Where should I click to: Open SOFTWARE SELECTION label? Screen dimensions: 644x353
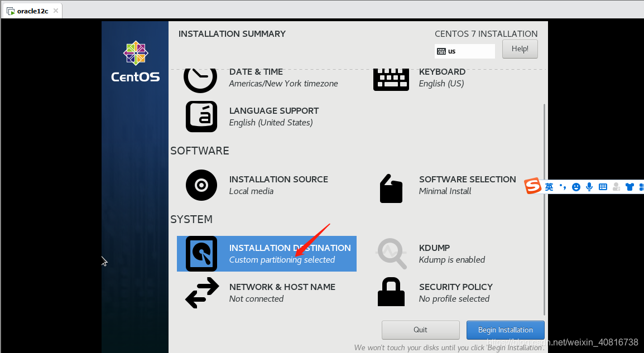pyautogui.click(x=468, y=180)
